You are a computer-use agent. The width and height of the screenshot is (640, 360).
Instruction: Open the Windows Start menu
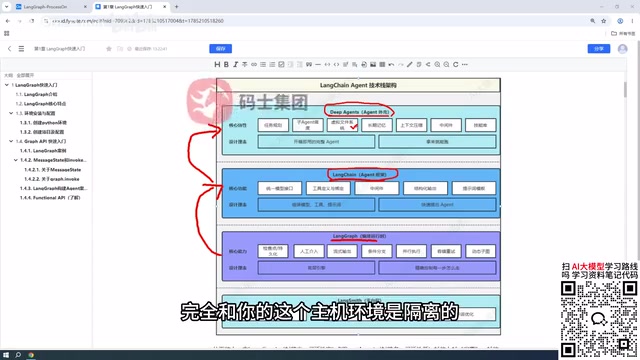click(6, 355)
